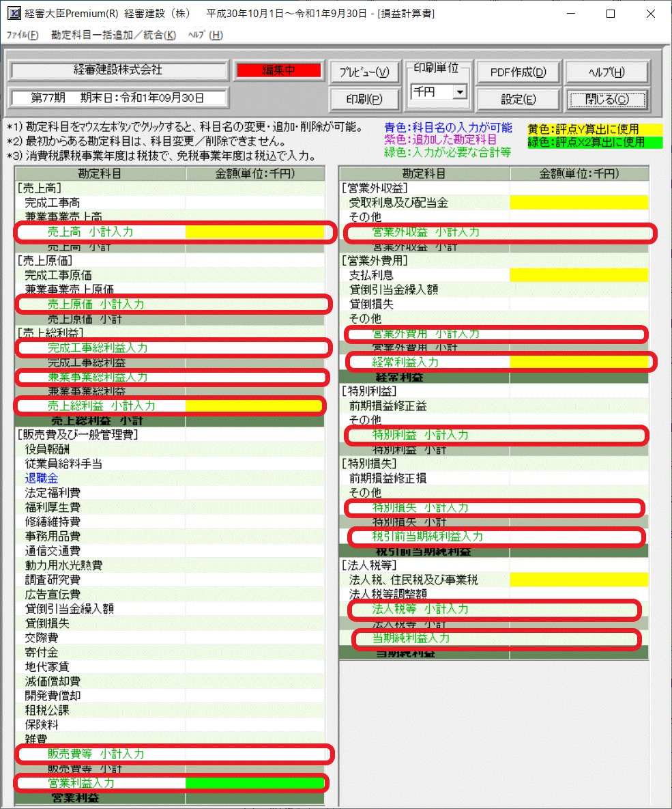Click the 法定福利費 account row

click(170, 493)
